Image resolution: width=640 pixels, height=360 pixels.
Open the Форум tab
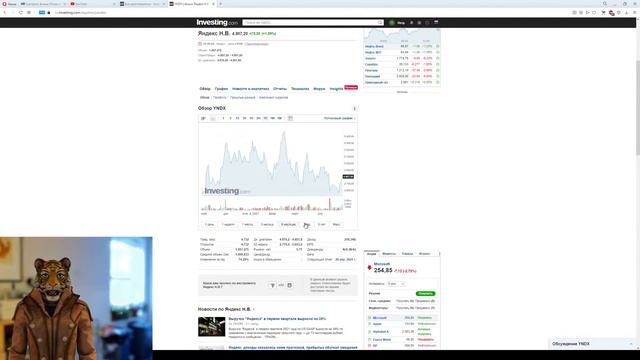pos(319,89)
